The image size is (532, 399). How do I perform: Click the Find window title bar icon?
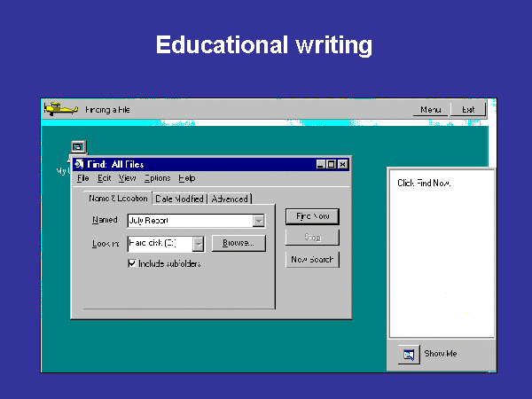click(79, 164)
